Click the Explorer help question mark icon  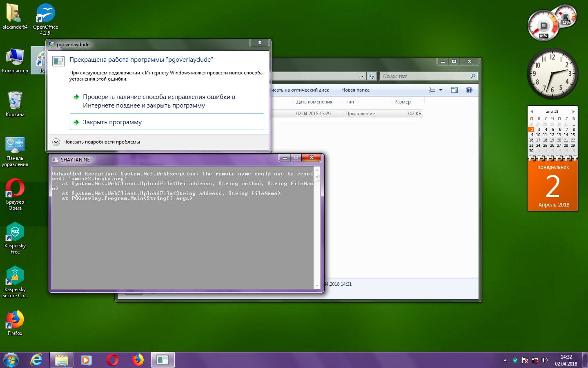pyautogui.click(x=469, y=90)
